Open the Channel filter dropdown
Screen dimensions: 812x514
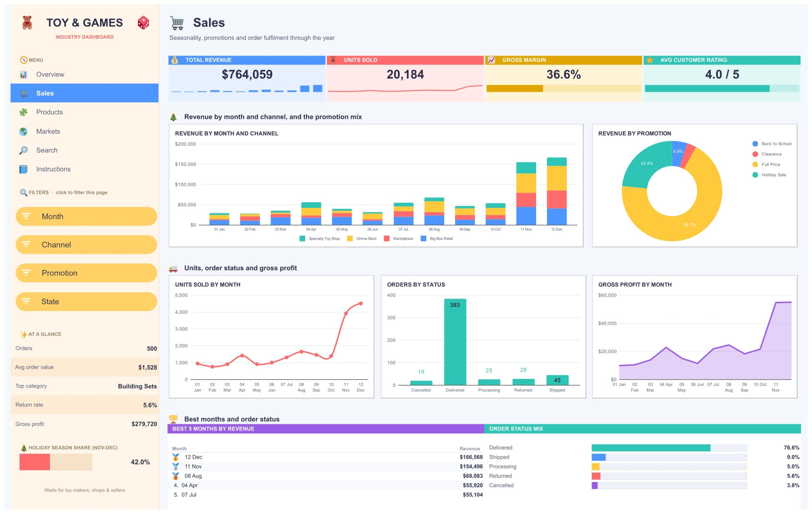pyautogui.click(x=86, y=245)
